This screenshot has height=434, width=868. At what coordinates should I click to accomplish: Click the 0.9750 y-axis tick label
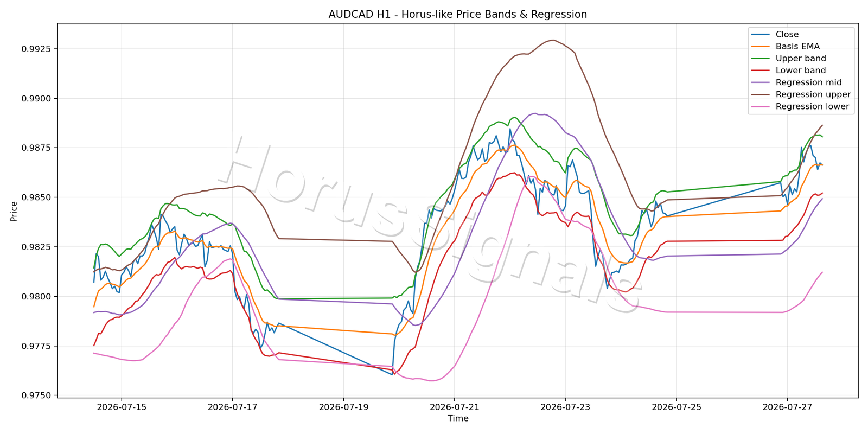pos(36,395)
